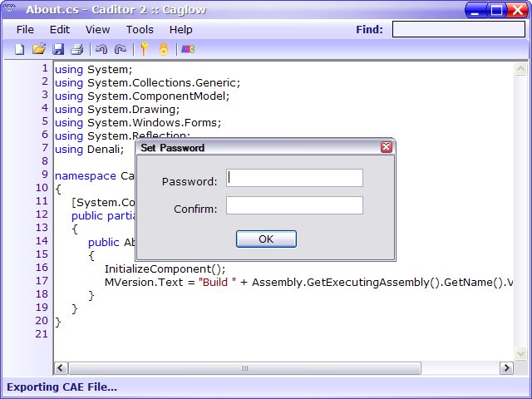Screen dimensions: 532x399
Task: Open the Edit menu
Action: click(x=60, y=30)
